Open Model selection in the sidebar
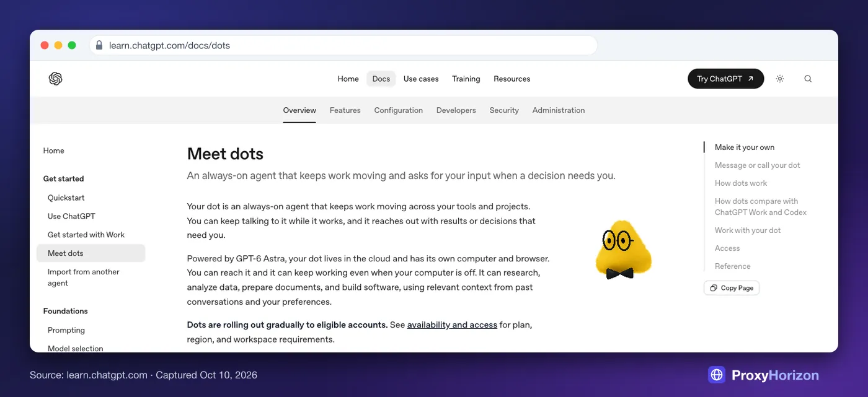Viewport: 868px width, 397px height. tap(76, 348)
